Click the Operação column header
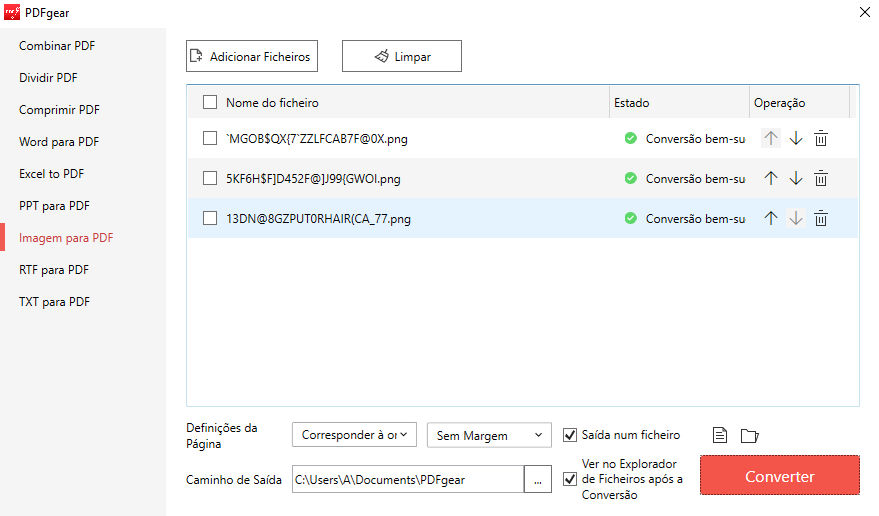 point(779,103)
